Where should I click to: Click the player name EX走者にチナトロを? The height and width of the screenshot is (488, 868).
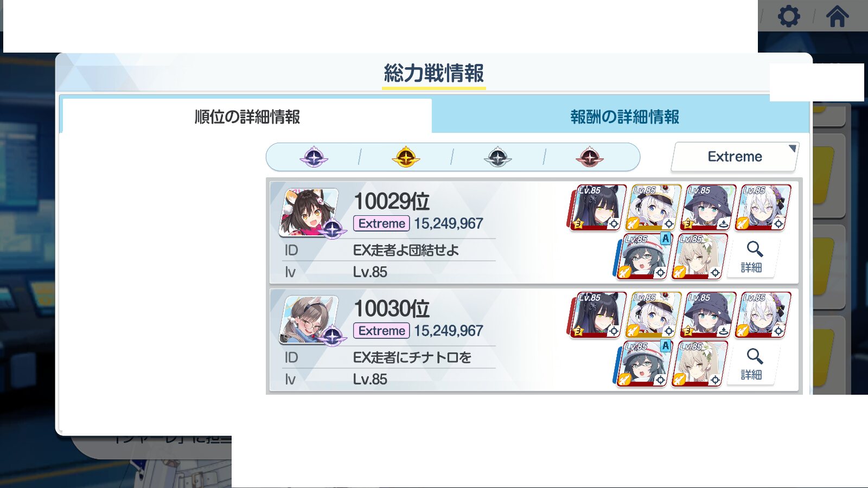(x=412, y=357)
